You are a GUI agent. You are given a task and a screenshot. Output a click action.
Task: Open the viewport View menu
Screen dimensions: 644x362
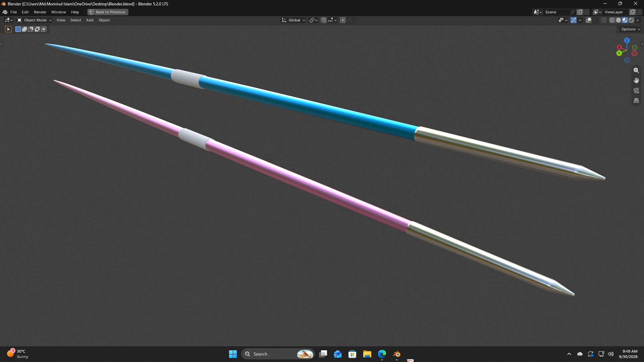[x=61, y=20]
